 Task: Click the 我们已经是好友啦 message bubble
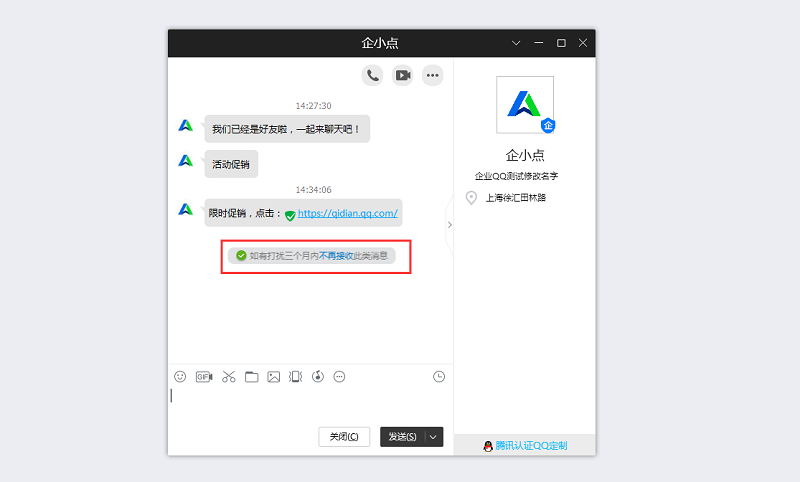pos(287,129)
